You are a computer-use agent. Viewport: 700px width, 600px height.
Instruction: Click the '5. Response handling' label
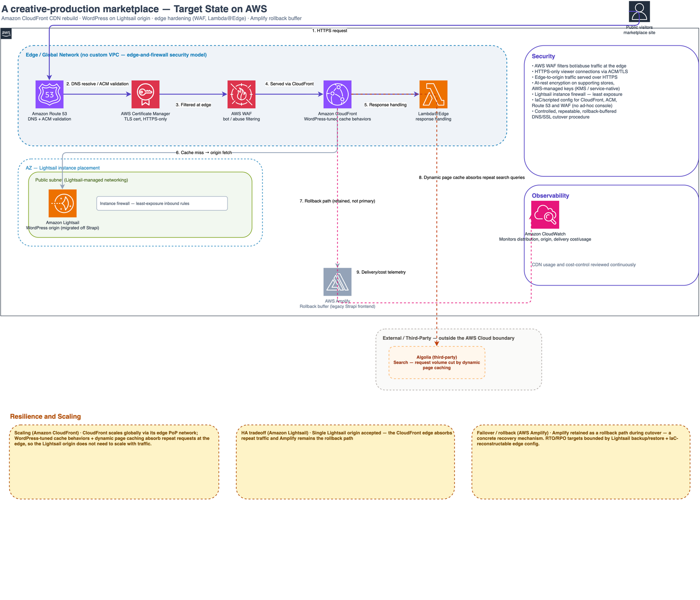click(x=385, y=105)
